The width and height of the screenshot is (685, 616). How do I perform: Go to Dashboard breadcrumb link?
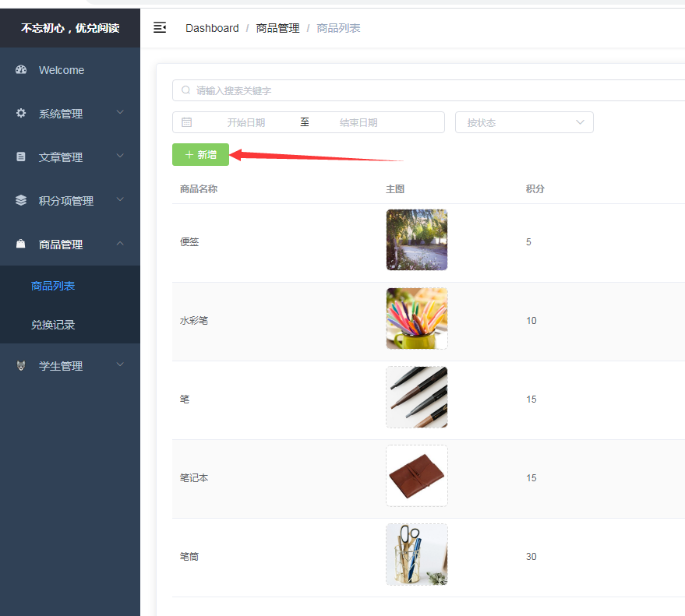coord(212,28)
